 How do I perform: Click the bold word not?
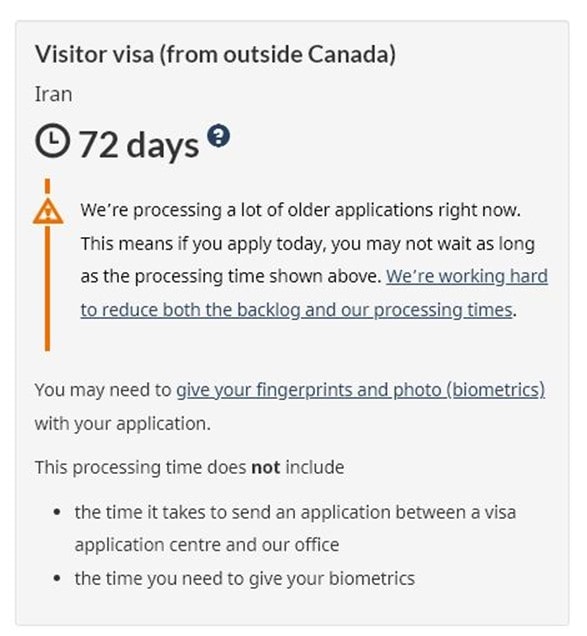266,467
